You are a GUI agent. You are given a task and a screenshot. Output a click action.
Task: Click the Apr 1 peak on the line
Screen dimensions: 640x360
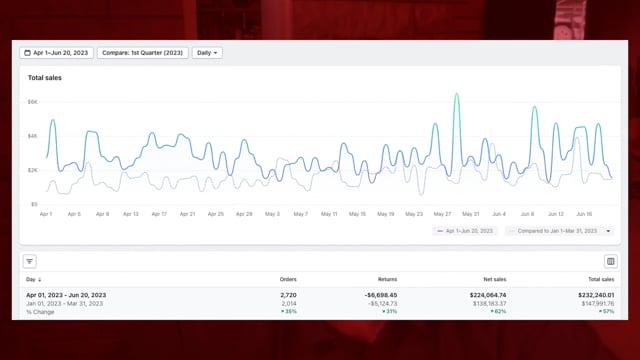[53, 120]
